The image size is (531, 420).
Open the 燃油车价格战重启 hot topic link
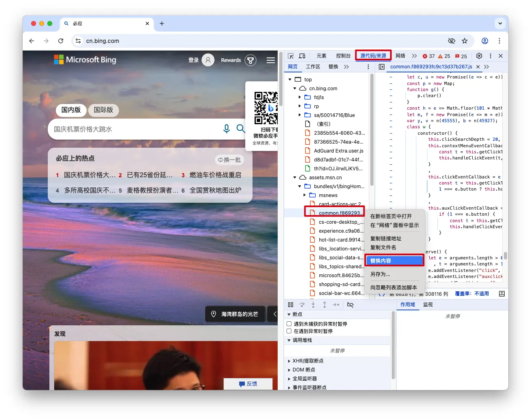pyautogui.click(x=215, y=175)
